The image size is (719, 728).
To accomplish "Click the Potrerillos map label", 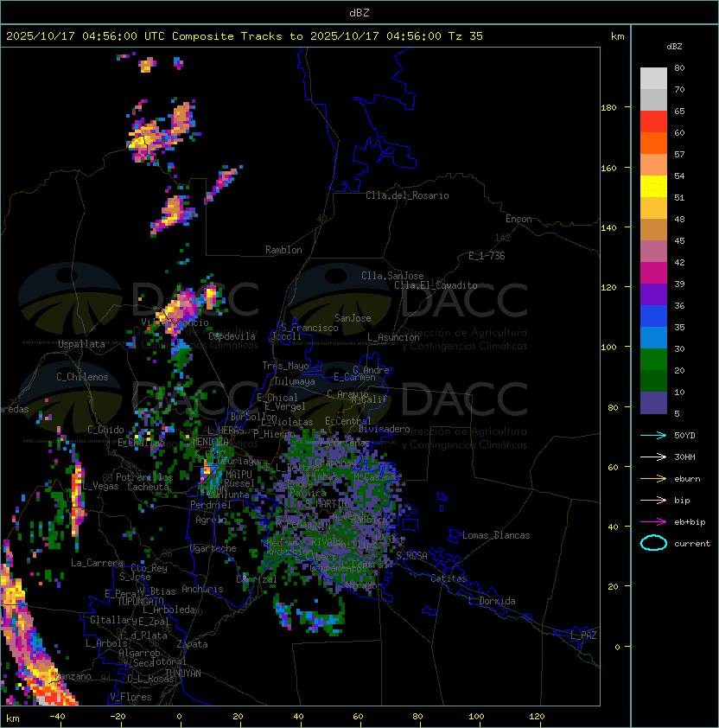I will coord(144,477).
